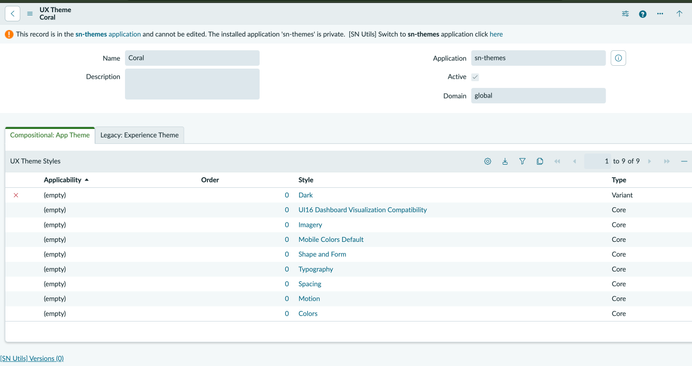Click the orange warning info icon
Image resolution: width=692 pixels, height=366 pixels.
click(9, 34)
